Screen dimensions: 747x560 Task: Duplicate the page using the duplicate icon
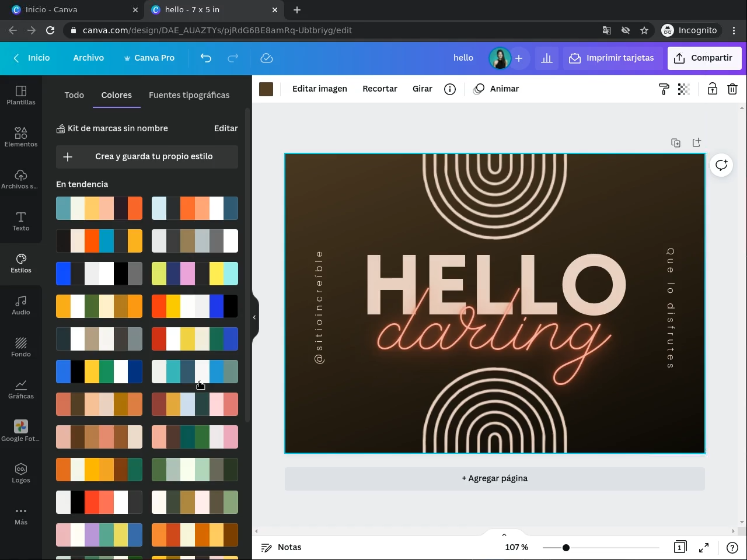click(x=676, y=143)
